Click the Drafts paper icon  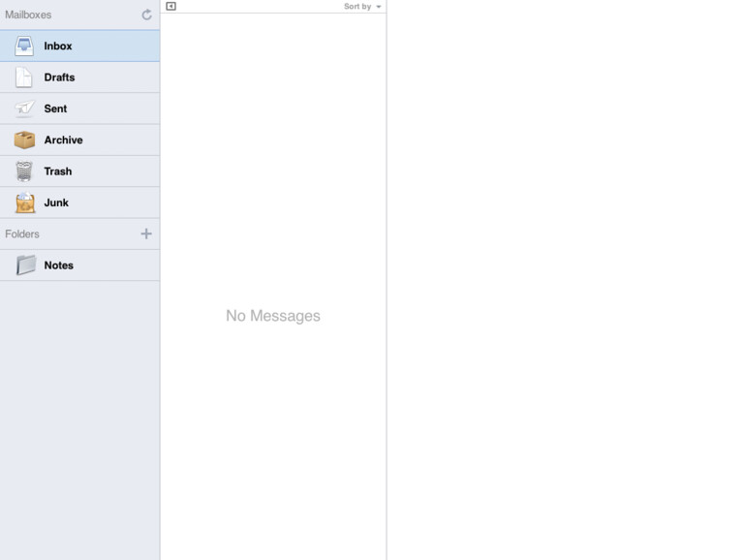pyautogui.click(x=24, y=78)
